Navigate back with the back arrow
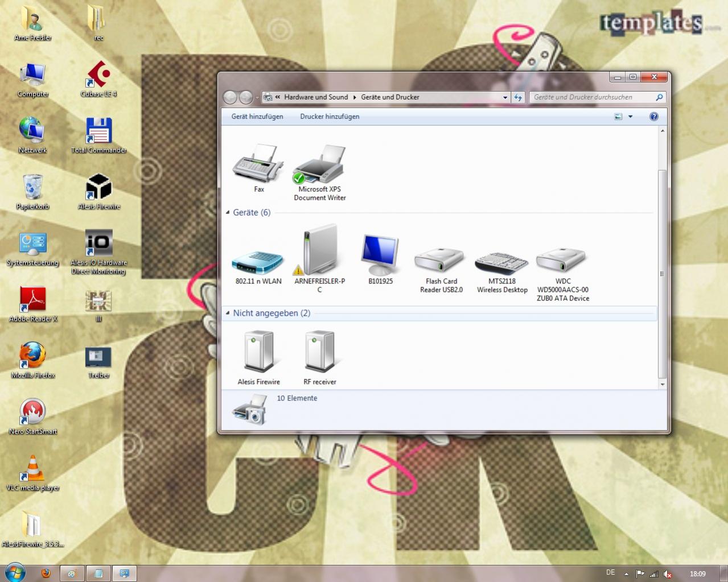The image size is (728, 582). (230, 98)
